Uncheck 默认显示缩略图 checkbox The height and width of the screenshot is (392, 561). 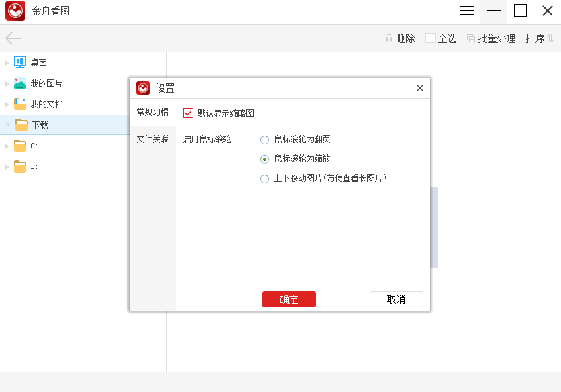point(188,113)
